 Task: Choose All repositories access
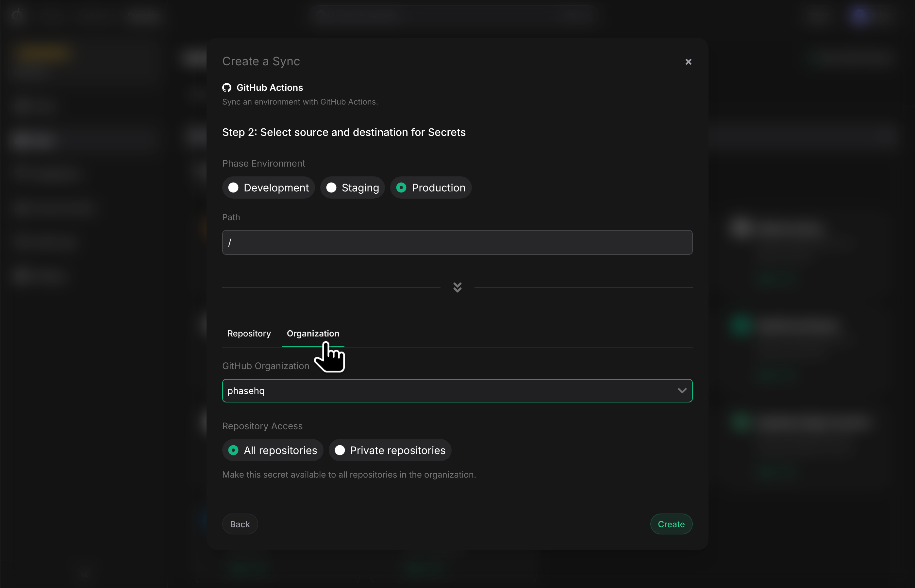pyautogui.click(x=273, y=450)
